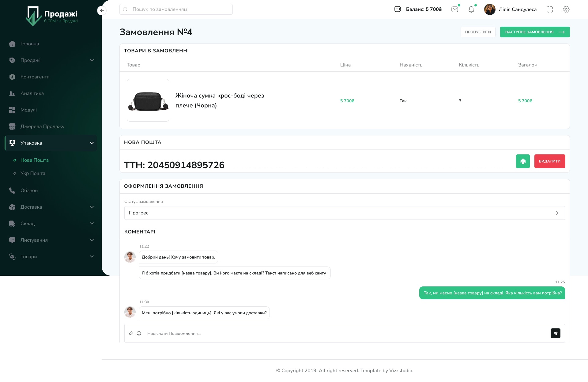
Task: Send message with paper plane button
Action: (556, 333)
